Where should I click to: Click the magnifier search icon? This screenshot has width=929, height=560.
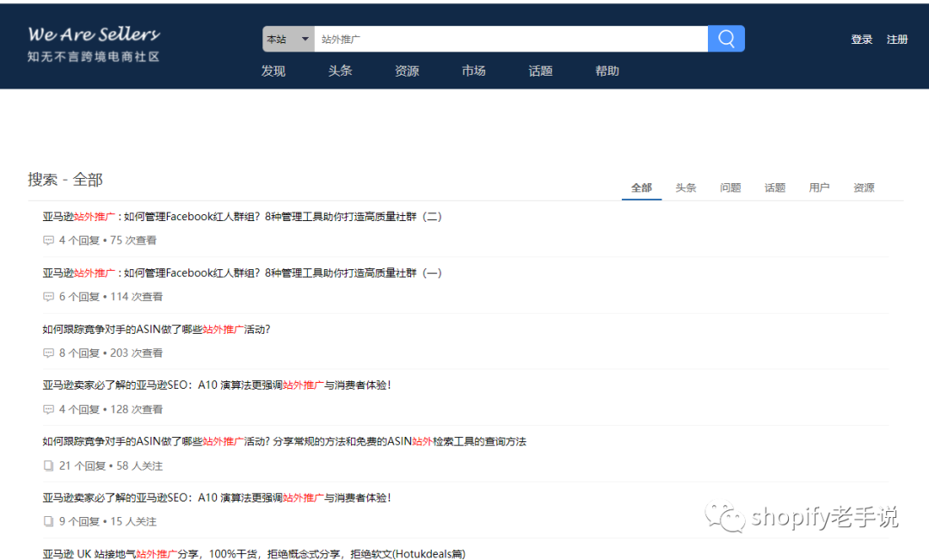pos(725,39)
